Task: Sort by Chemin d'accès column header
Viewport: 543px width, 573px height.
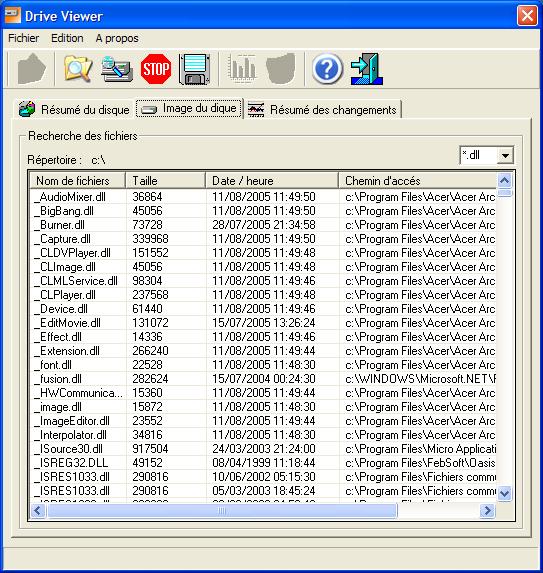Action: pos(417,181)
